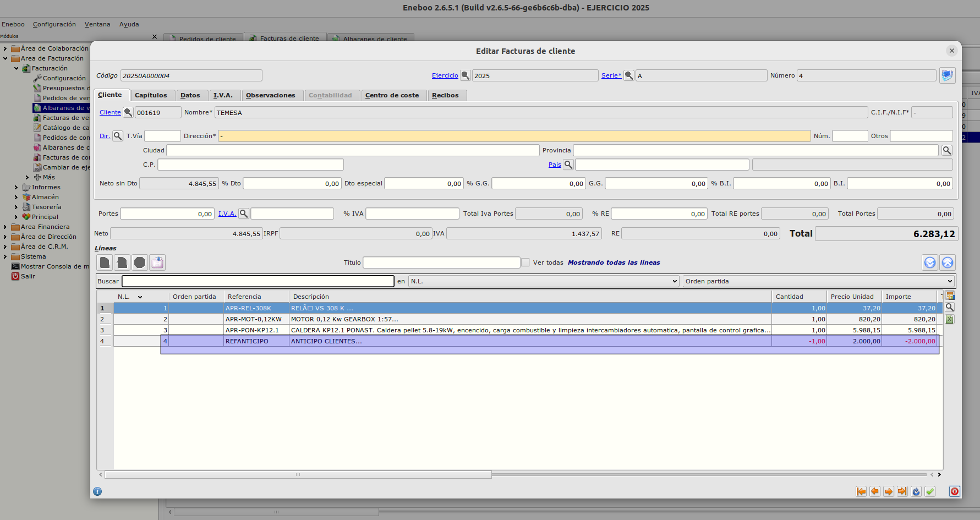Image resolution: width=980 pixels, height=520 pixels.
Task: View line record with eye icon
Action: (x=157, y=262)
